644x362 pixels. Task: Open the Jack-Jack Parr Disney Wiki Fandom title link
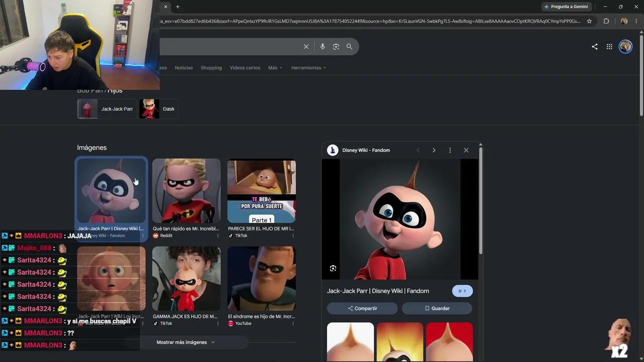coord(378,291)
